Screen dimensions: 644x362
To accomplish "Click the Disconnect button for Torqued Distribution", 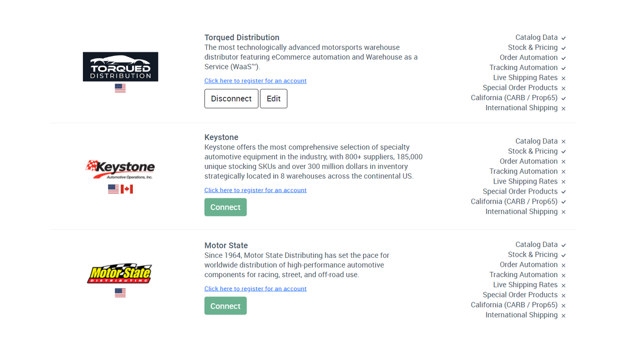I will pyautogui.click(x=231, y=99).
